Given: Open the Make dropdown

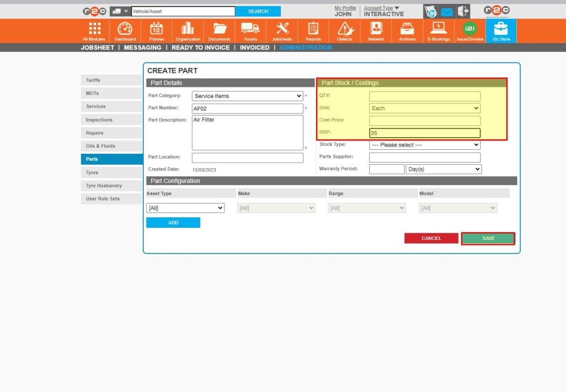Looking at the screenshot, I should (276, 208).
